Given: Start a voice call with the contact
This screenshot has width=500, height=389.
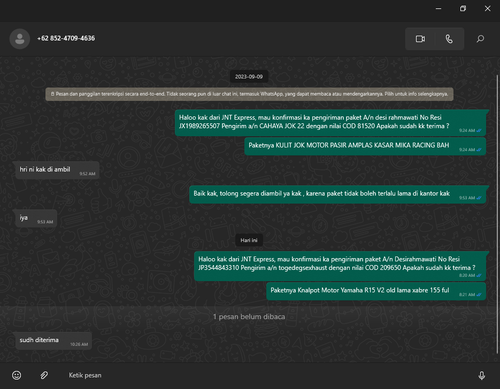Looking at the screenshot, I should coord(449,39).
